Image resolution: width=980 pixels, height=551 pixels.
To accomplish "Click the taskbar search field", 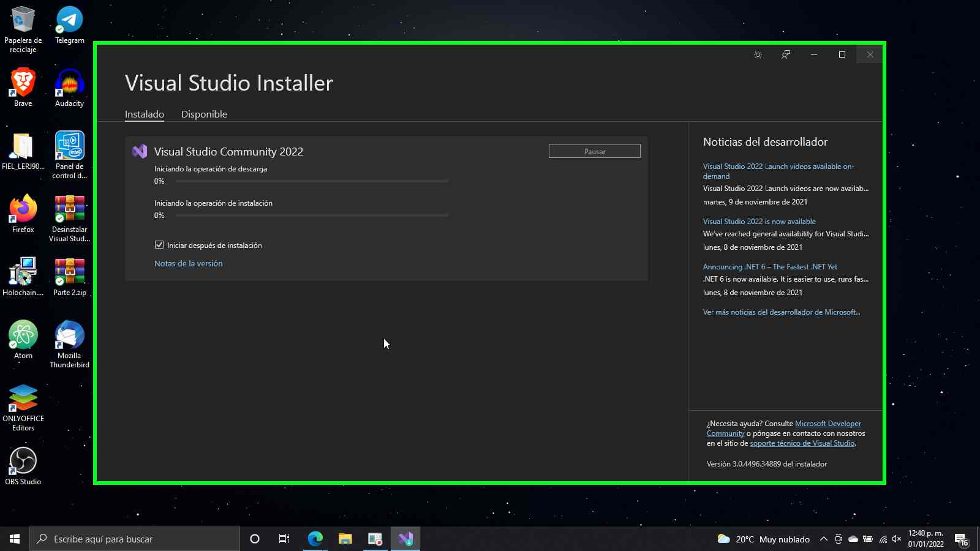I will pyautogui.click(x=135, y=539).
